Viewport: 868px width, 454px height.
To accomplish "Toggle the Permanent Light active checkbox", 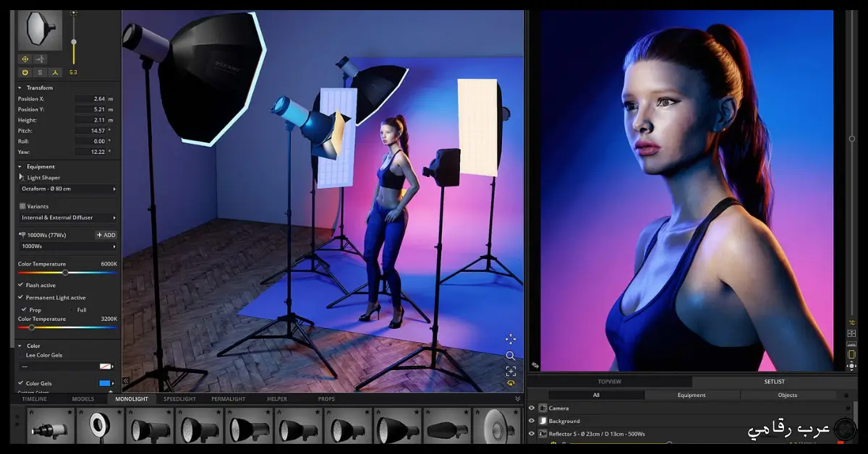I will 20,297.
